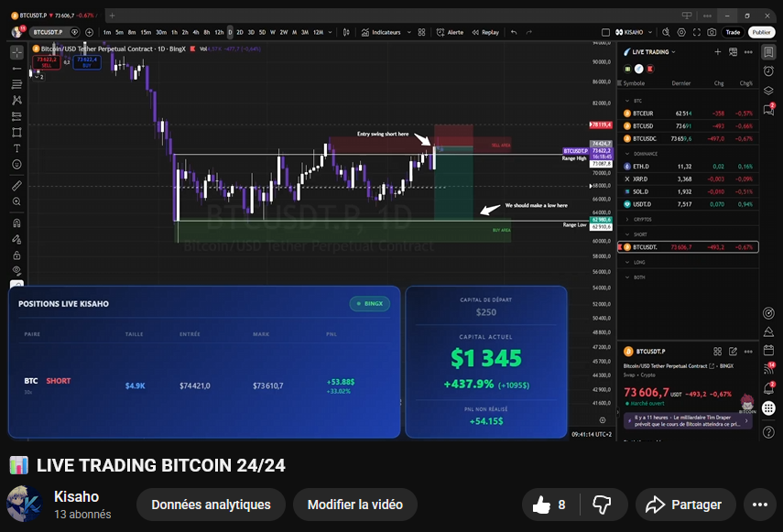Select USDT.D in the watchlist

(x=688, y=204)
